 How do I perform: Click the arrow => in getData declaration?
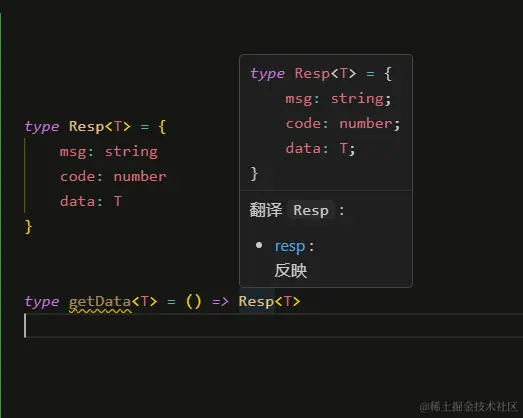click(x=220, y=302)
